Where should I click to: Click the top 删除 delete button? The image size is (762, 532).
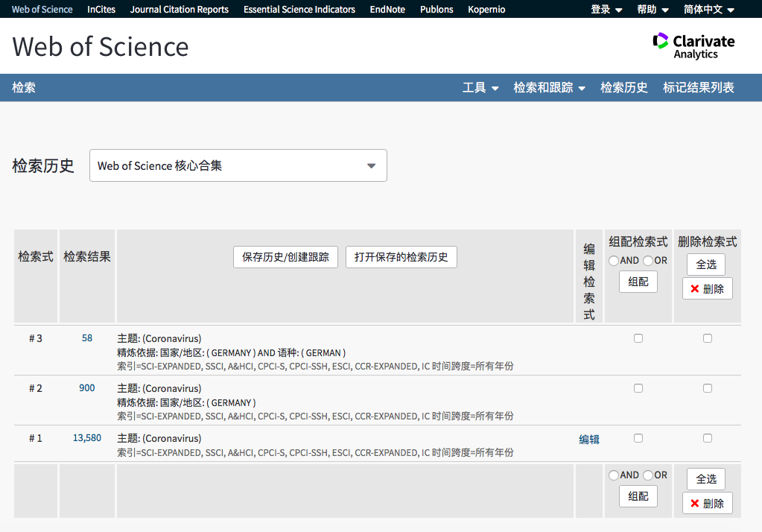coord(707,289)
